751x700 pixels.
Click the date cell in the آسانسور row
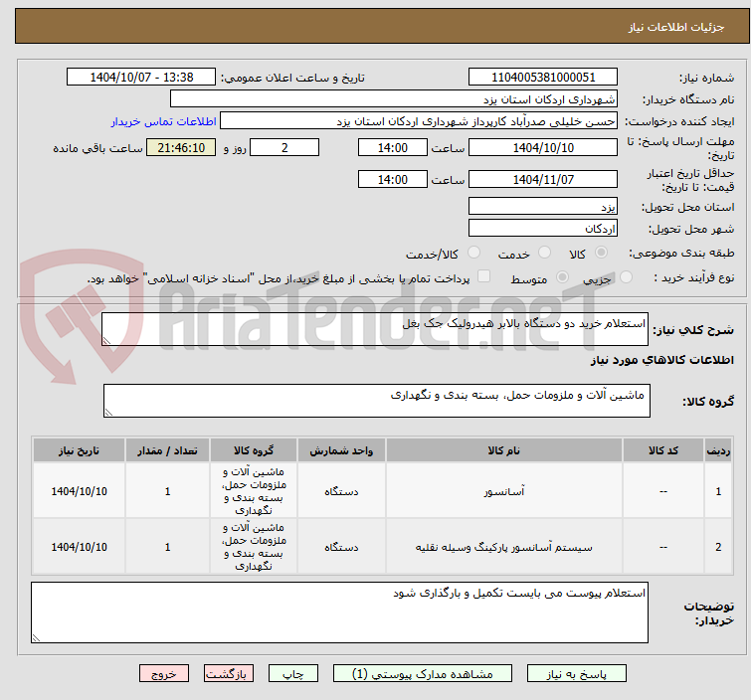(79, 491)
